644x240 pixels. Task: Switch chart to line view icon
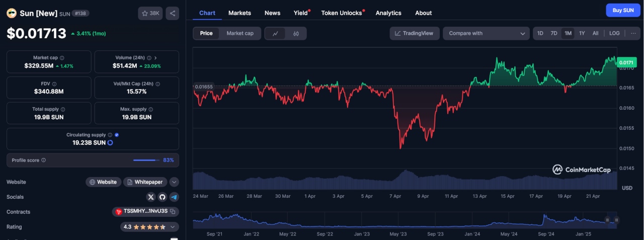tap(275, 34)
